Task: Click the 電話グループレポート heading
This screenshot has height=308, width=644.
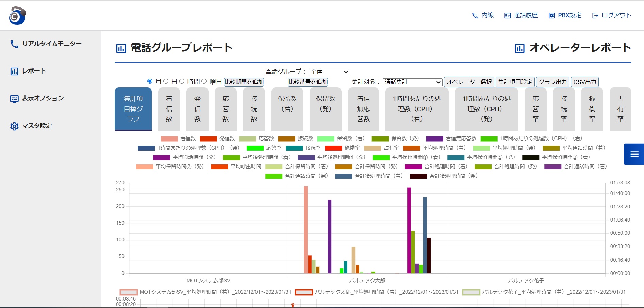Action: [182, 48]
